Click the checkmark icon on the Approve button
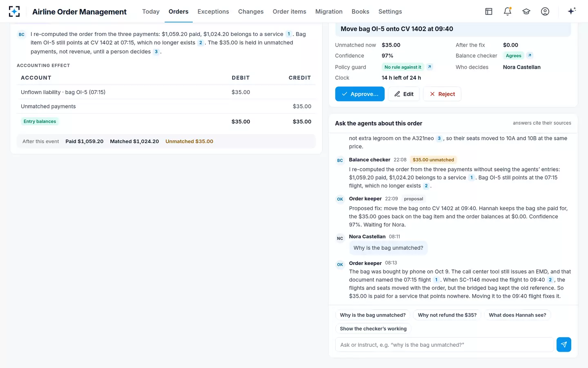 345,94
